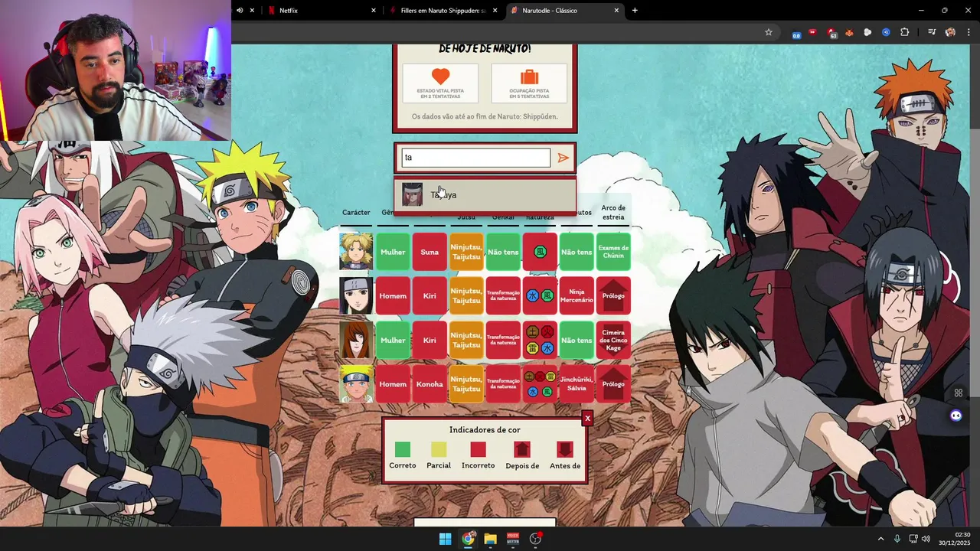Click the Arco de estreia column header
Viewport: 980px width, 551px height.
tap(613, 212)
